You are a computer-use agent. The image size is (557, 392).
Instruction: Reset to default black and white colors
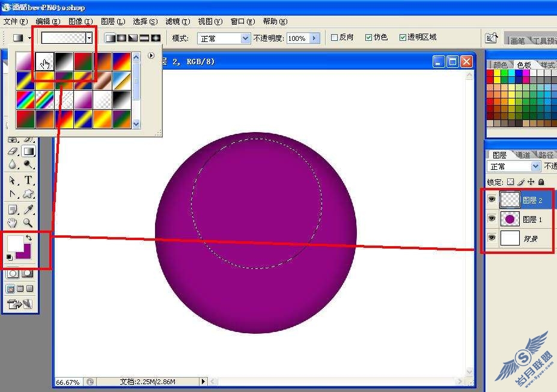click(9, 257)
